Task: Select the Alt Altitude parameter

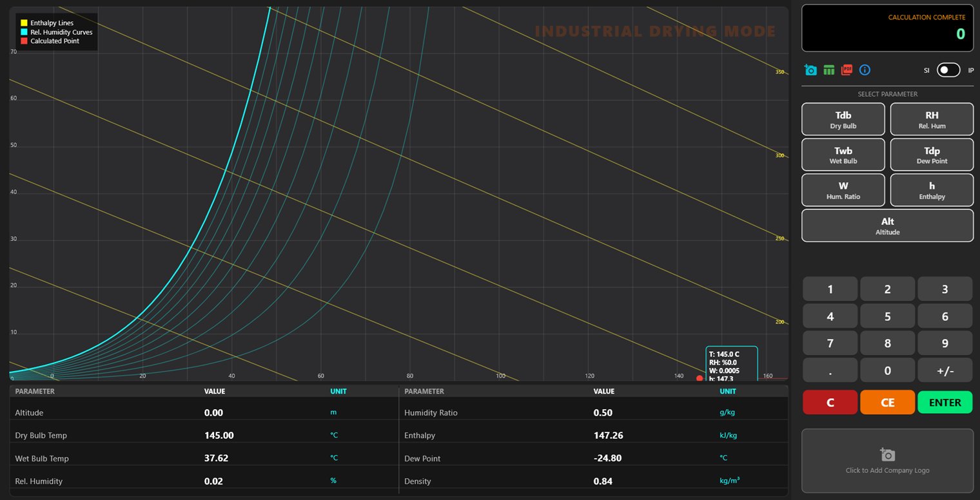Action: point(887,226)
